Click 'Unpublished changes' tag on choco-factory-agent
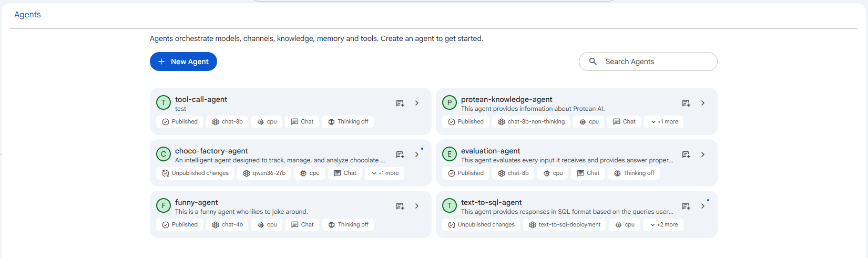868x258 pixels. click(195, 173)
